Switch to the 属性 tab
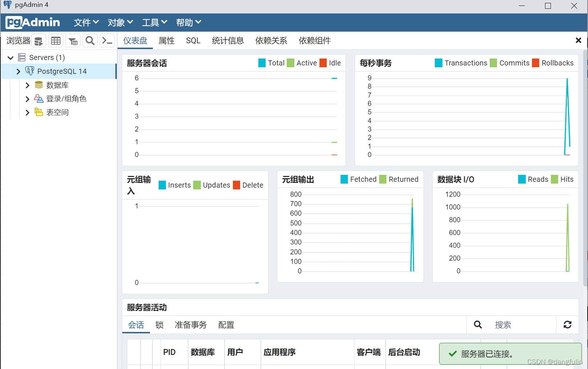The width and height of the screenshot is (588, 369). click(167, 41)
